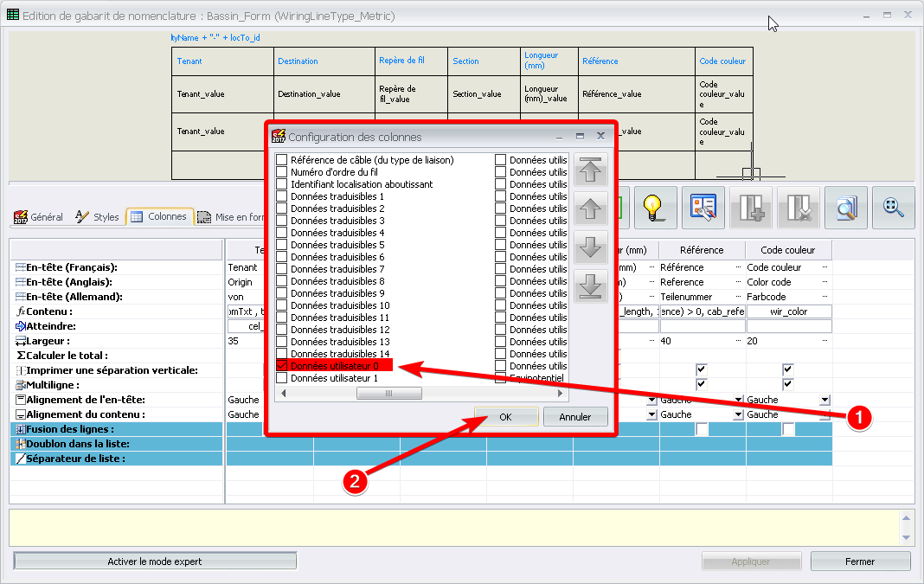Screen dimensions: 924x584
Task: Open the column configuration toolbar icon
Action: pyautogui.click(x=703, y=208)
